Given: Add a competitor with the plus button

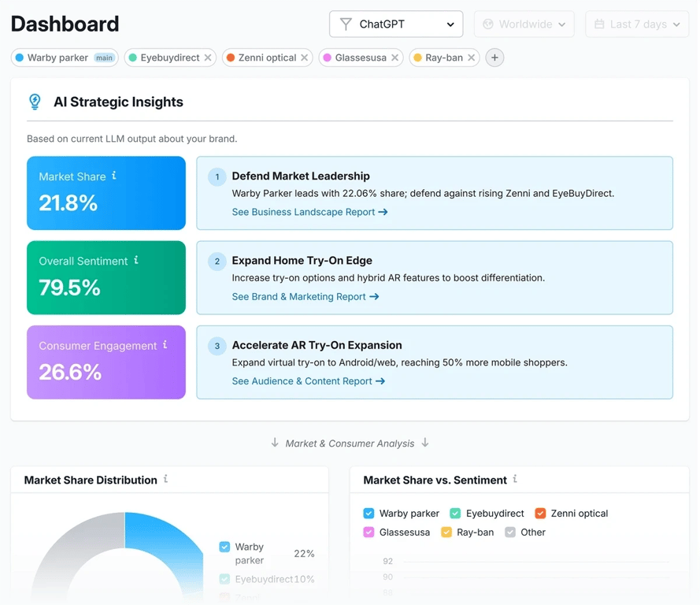Looking at the screenshot, I should click(x=494, y=58).
